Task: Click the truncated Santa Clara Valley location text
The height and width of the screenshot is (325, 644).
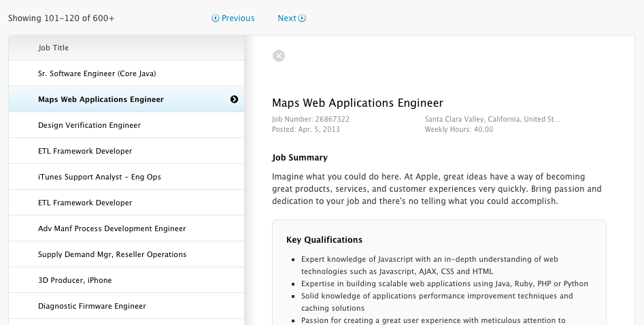Action: click(x=492, y=119)
